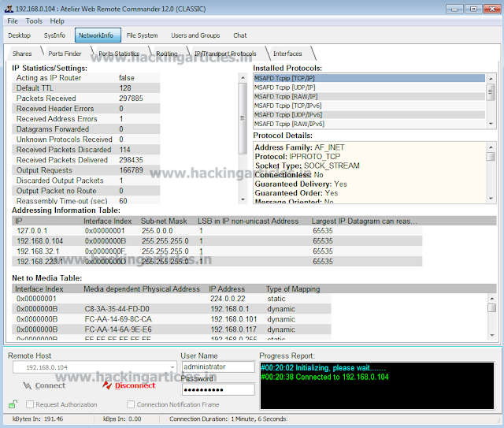Click the Type of Mapping column header
This screenshot has width=504, height=428.
(x=293, y=289)
